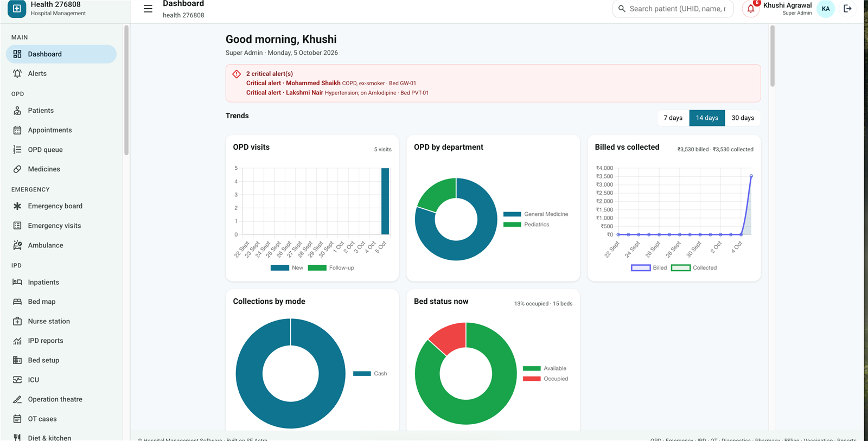Open Emergency visits page

[x=61, y=226]
